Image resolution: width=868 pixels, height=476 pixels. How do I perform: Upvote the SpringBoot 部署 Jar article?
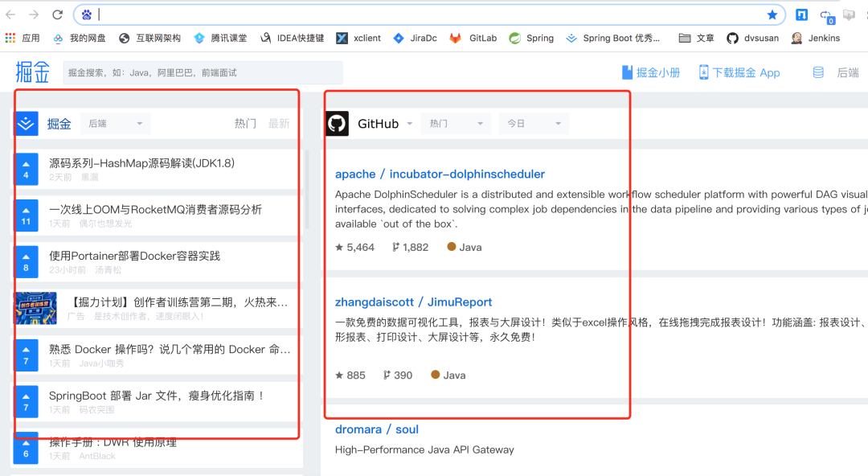point(26,401)
